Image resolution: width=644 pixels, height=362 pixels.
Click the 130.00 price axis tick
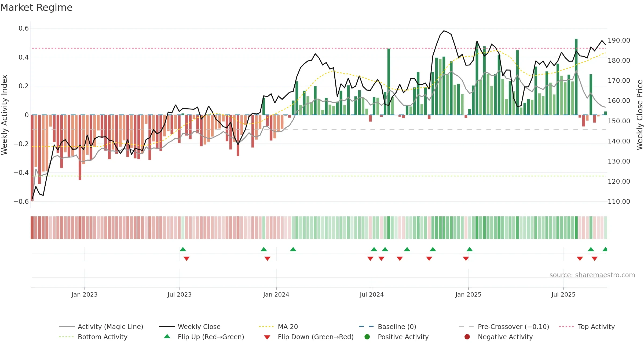pos(619,161)
